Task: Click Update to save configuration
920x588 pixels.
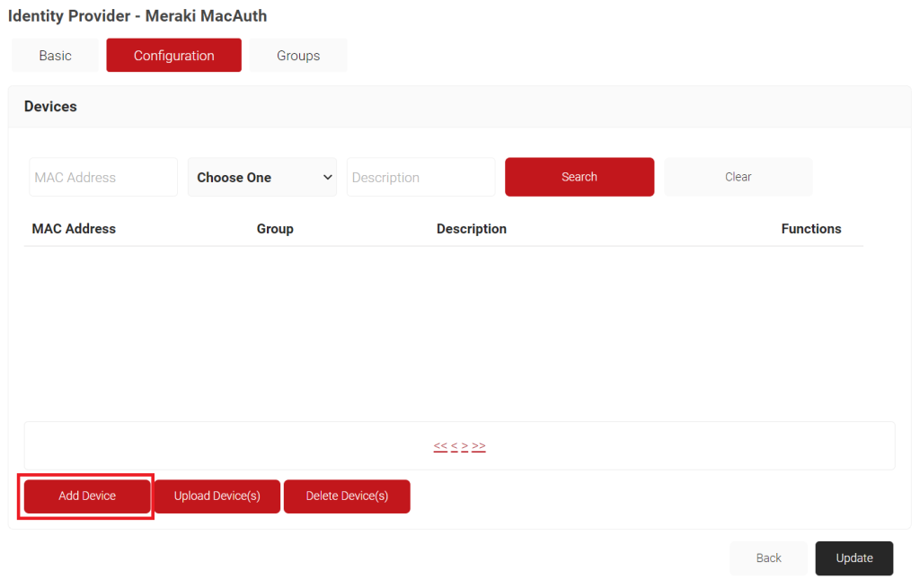Action: pyautogui.click(x=854, y=557)
